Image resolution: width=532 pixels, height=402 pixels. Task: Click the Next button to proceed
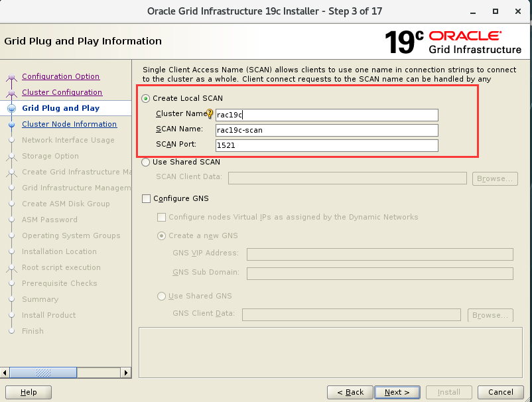pyautogui.click(x=397, y=392)
